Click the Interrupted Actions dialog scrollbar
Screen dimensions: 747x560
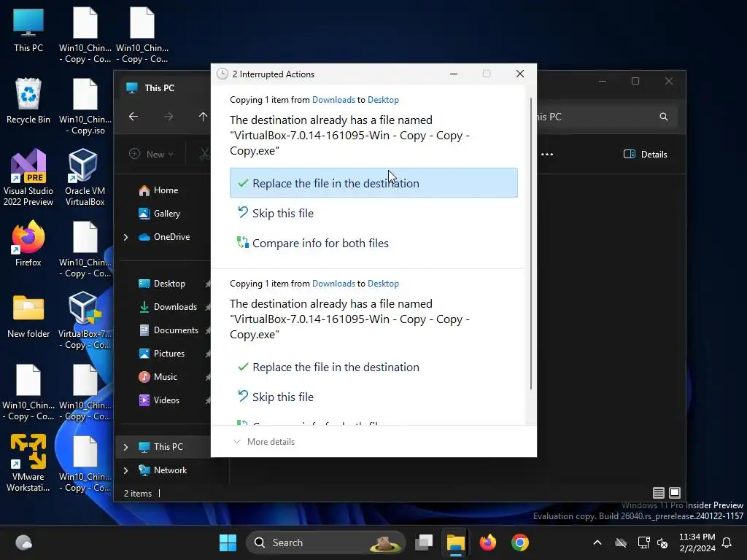coord(531,244)
